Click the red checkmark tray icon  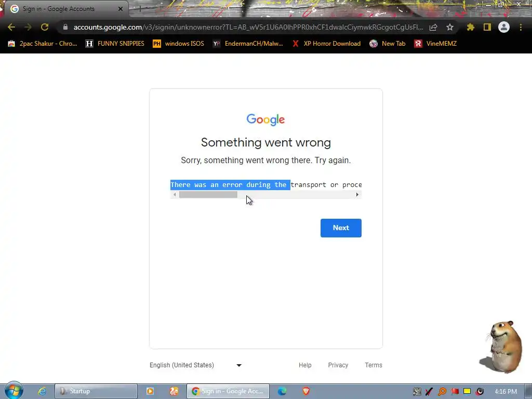[x=429, y=392]
